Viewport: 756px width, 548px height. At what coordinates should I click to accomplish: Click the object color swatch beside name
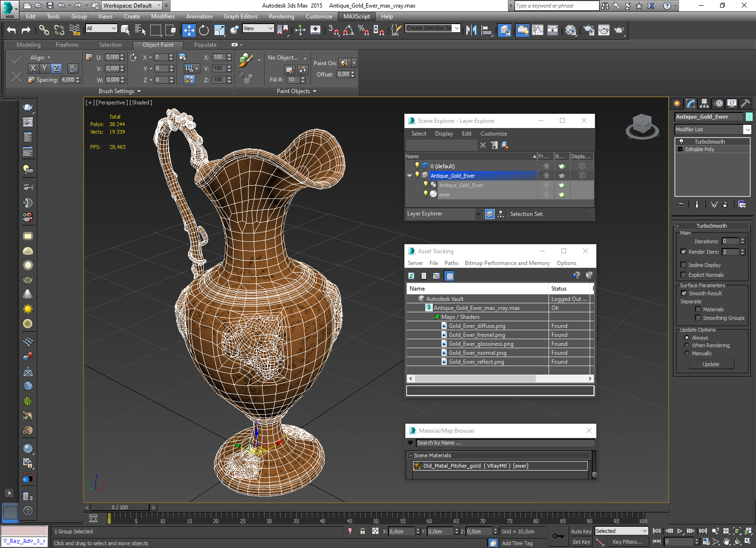[748, 117]
